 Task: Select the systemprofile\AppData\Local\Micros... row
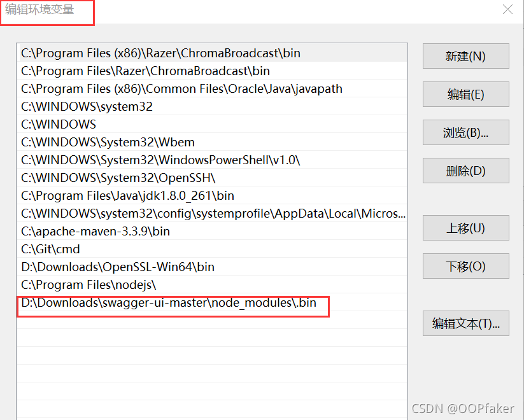[x=212, y=213]
